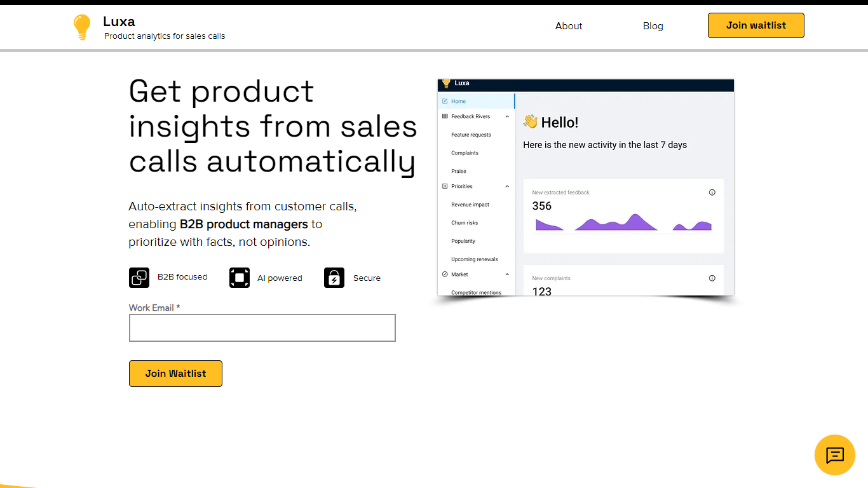The image size is (868, 488).
Task: Open the About page
Action: coord(568,26)
